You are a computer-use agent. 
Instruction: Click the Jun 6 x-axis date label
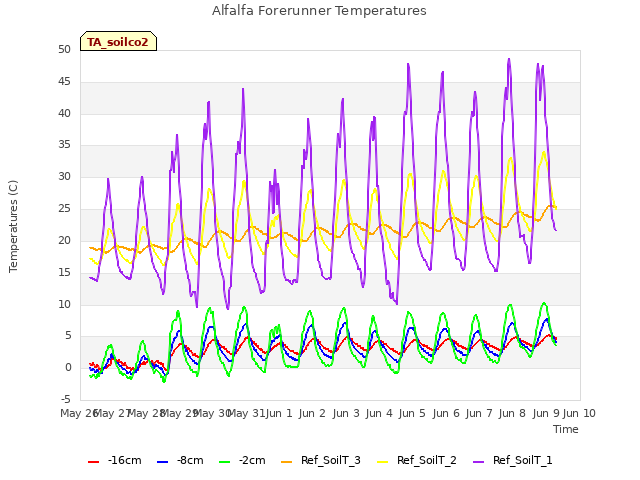pos(446,413)
